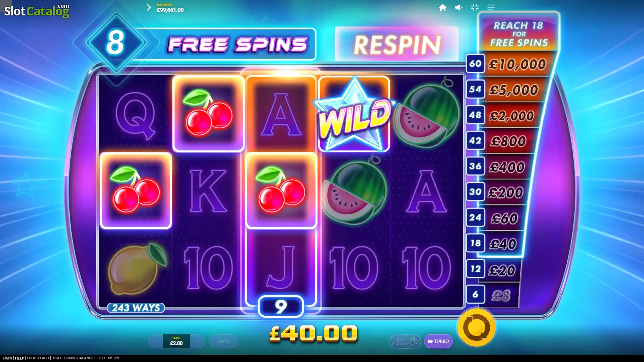Open the Help link
644x362 pixels.
pos(19,358)
